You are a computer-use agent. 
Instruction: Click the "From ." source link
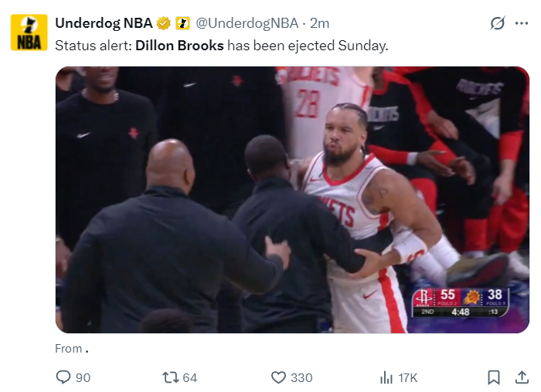[x=71, y=349]
